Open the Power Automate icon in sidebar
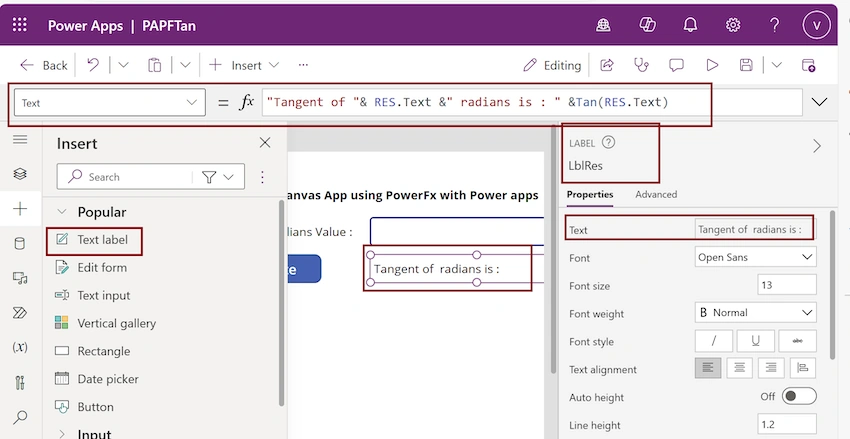850x439 pixels. click(x=20, y=313)
